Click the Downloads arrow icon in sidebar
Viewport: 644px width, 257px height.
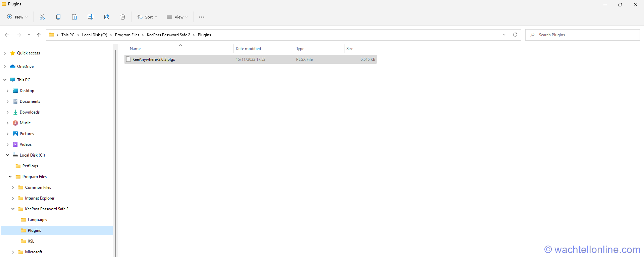pyautogui.click(x=15, y=112)
